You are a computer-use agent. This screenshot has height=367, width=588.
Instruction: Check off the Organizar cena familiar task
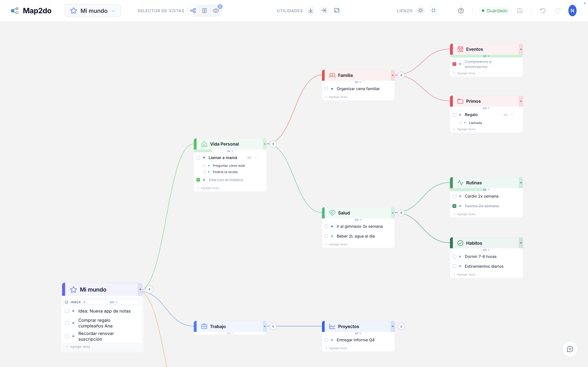326,89
